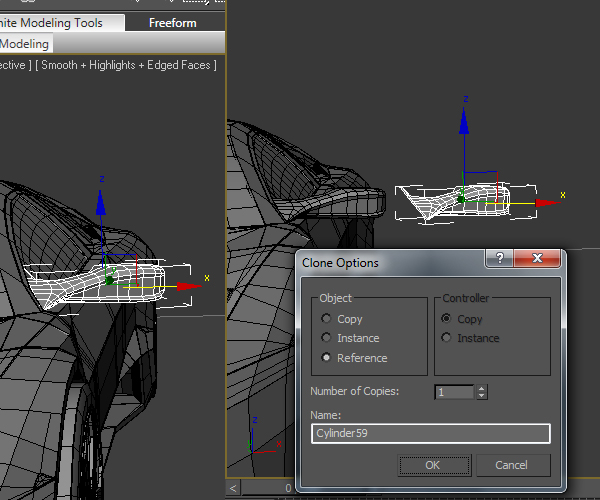This screenshot has width=600, height=500.
Task: Open the Polygon Modeling panel tab
Action: [x=26, y=44]
